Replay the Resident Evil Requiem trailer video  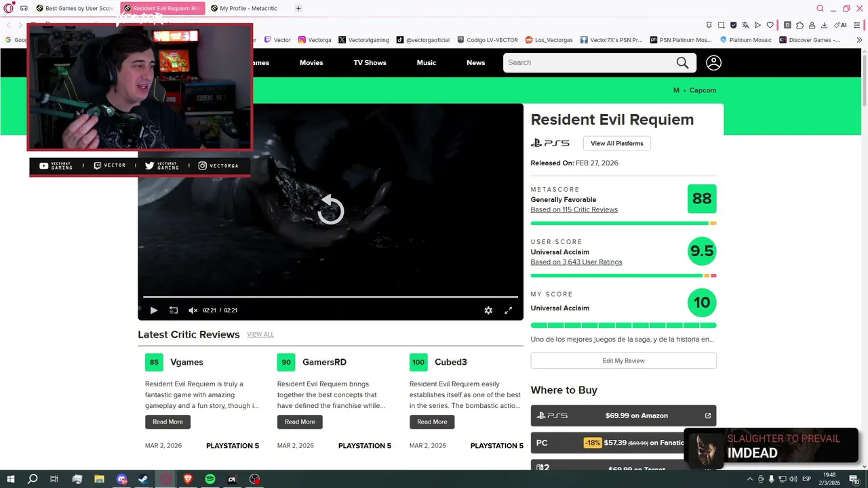point(331,209)
